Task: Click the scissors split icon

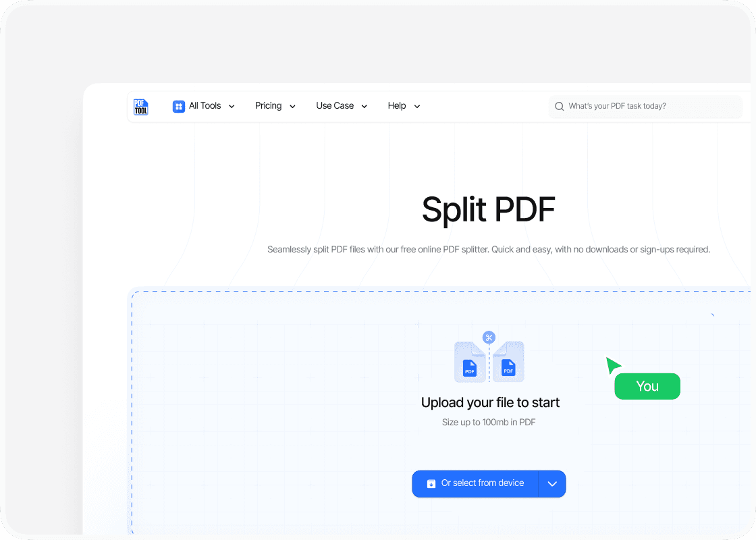Action: coord(489,337)
